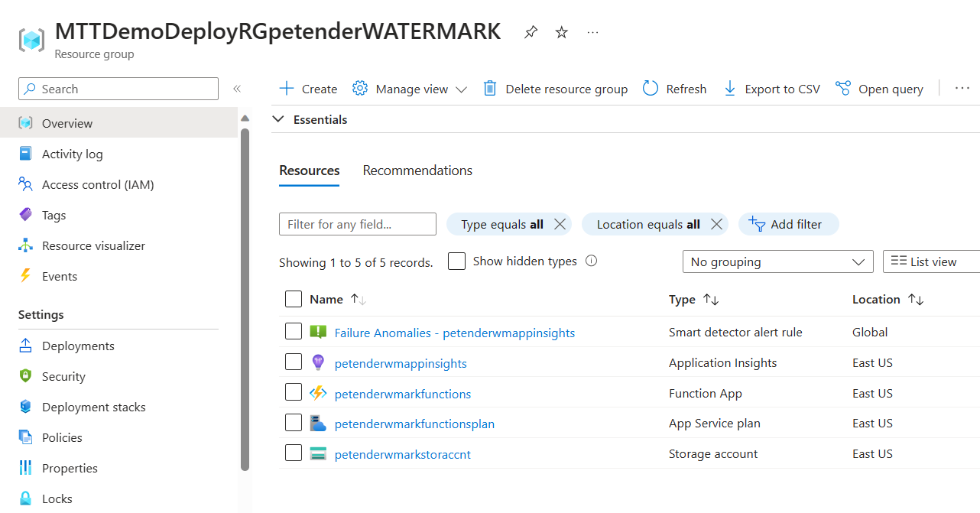
Task: Click the sidebar Search field
Action: tap(118, 89)
